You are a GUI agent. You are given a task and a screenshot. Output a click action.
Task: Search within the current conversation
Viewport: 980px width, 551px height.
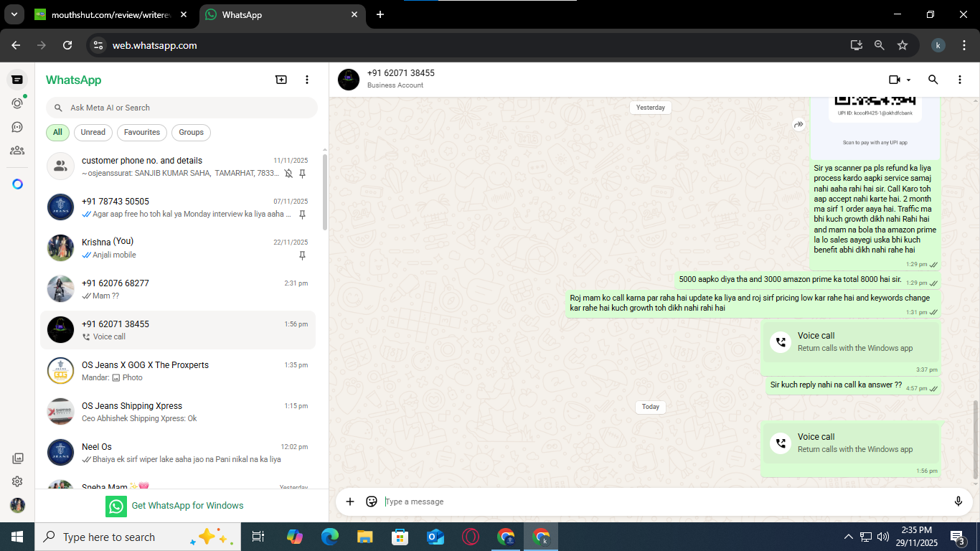pos(933,80)
